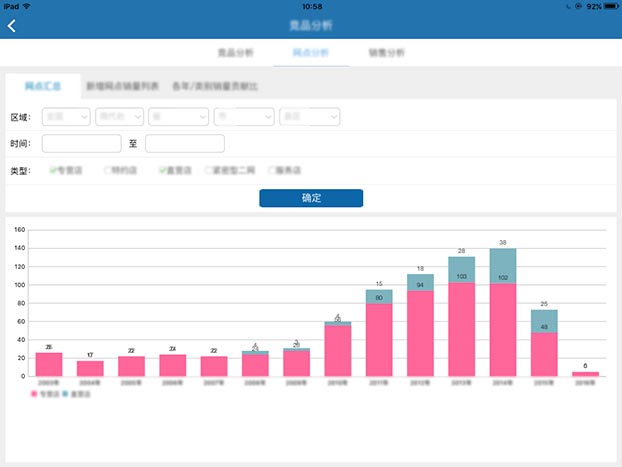Click the pink 专营店 legend marker
This screenshot has width=622, height=467.
click(34, 395)
